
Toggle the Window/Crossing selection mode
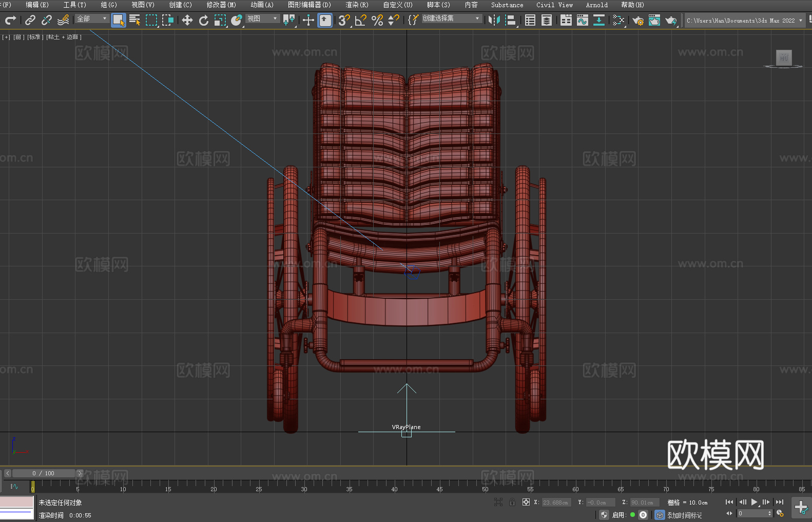coord(168,21)
